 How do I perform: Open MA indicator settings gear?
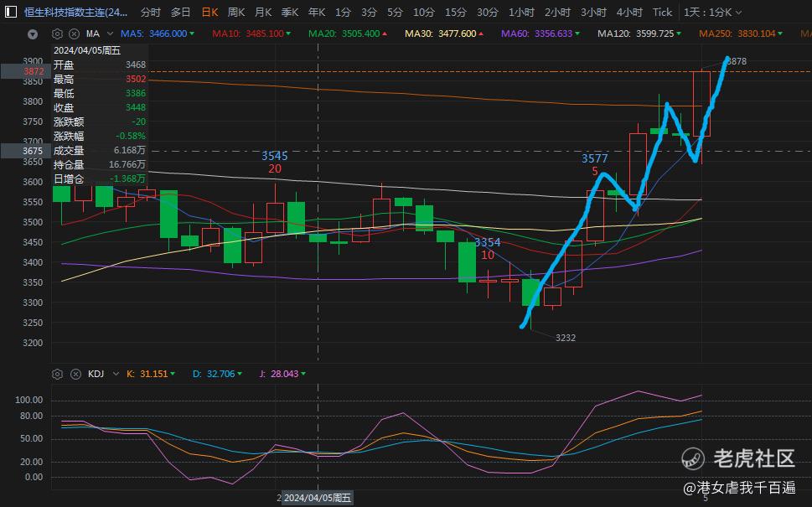(x=57, y=34)
